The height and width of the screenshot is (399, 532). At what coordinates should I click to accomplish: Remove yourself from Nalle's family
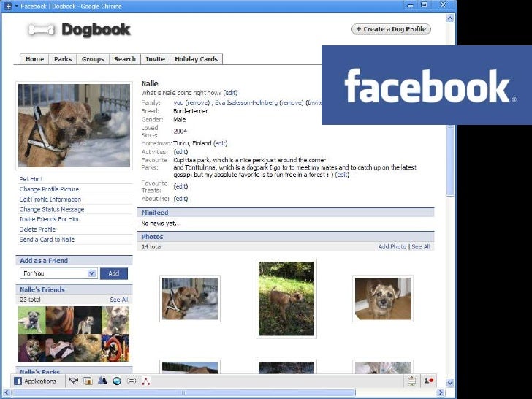[197, 103]
